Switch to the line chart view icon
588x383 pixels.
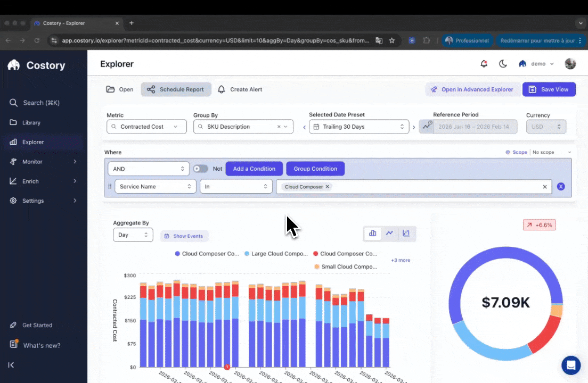click(x=389, y=233)
